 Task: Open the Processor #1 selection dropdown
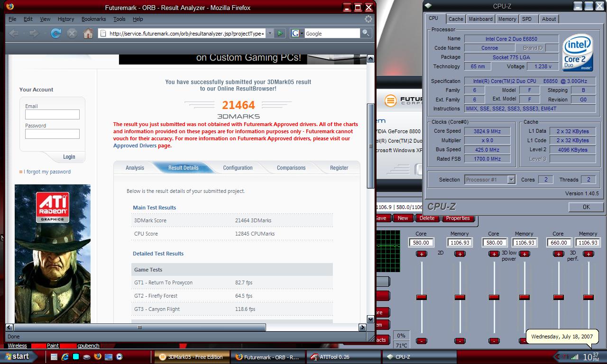[x=511, y=180]
